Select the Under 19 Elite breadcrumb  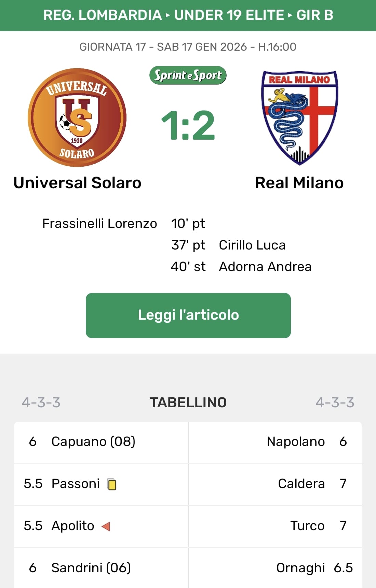(229, 15)
